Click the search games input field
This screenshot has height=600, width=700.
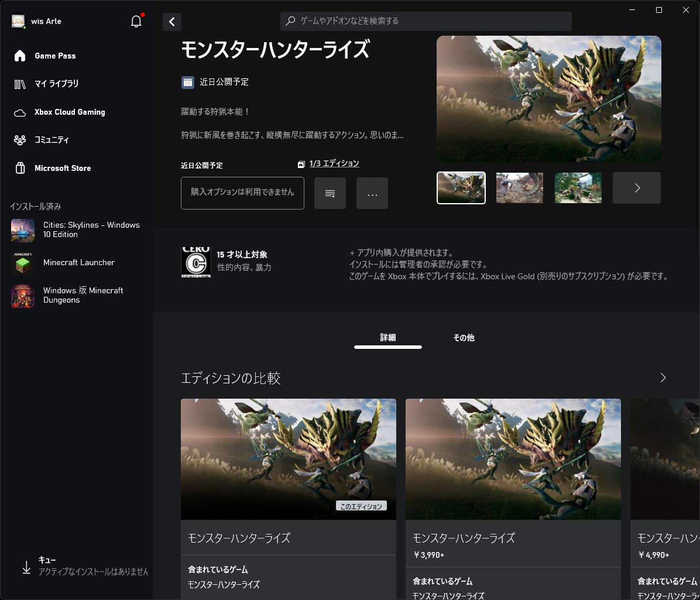(x=426, y=21)
